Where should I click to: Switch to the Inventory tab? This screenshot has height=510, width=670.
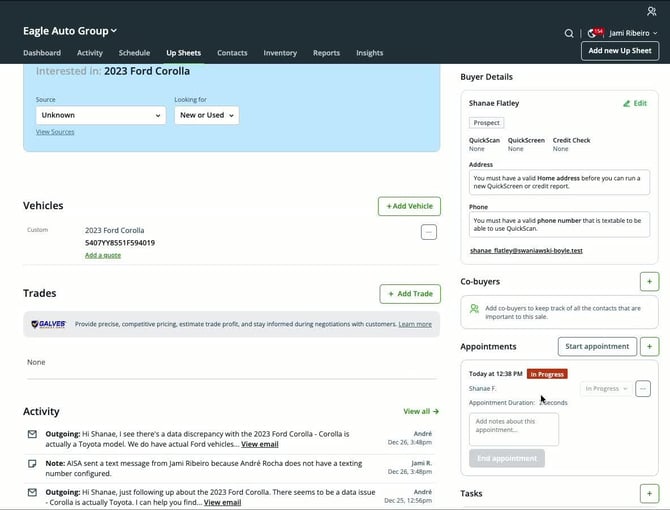(x=280, y=53)
